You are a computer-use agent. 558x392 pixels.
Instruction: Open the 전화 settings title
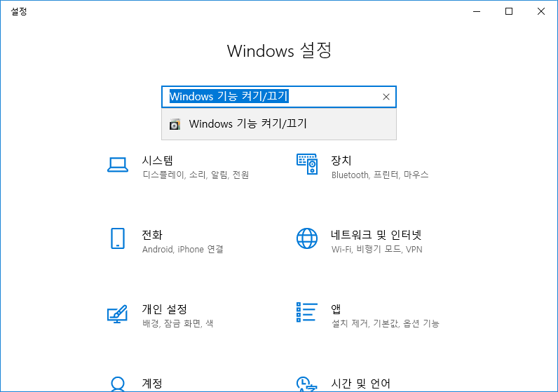152,235
